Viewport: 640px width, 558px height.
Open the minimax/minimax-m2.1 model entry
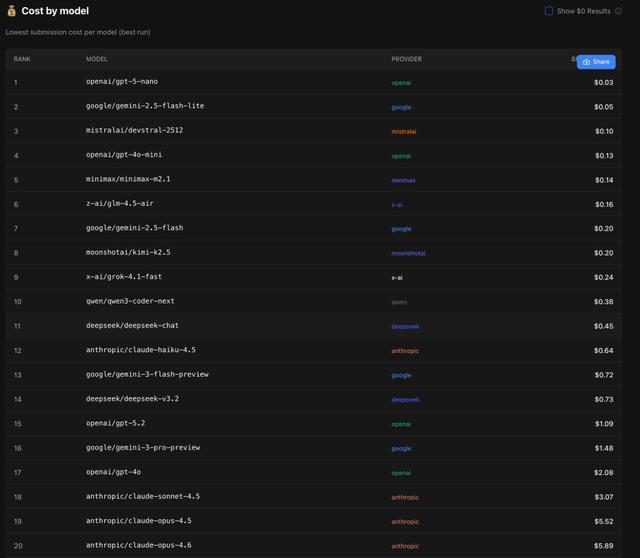tap(128, 180)
